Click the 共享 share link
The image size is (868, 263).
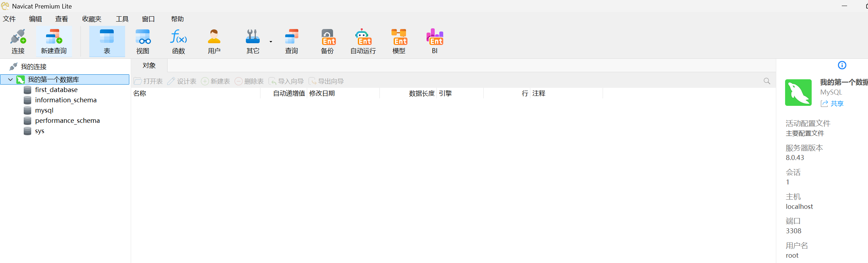(832, 103)
